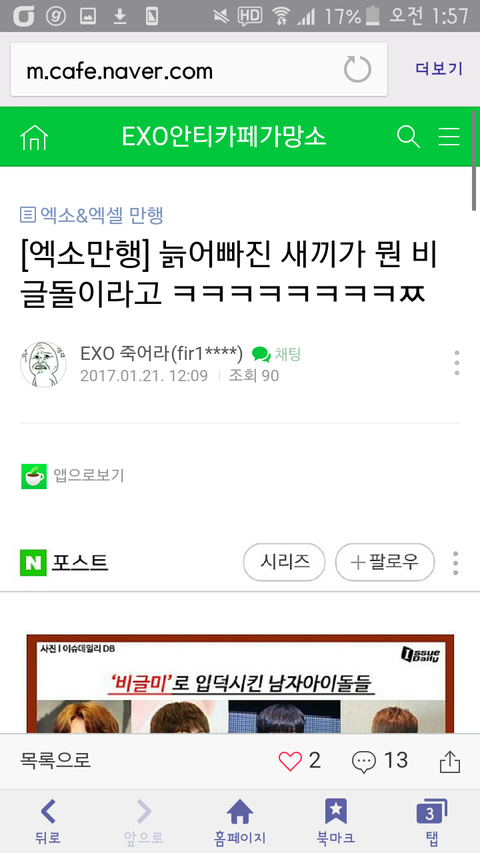
Task: Tap the 채팅 chat link
Action: click(276, 355)
